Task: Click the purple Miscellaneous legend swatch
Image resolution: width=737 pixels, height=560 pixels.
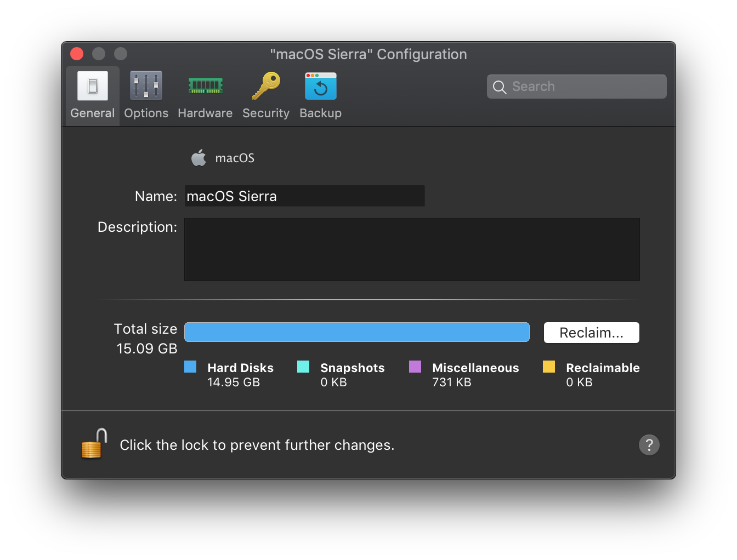Action: click(415, 367)
